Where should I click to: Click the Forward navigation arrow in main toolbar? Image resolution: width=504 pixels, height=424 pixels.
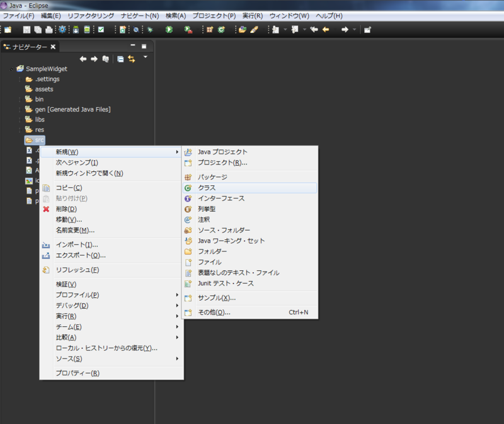click(x=345, y=30)
